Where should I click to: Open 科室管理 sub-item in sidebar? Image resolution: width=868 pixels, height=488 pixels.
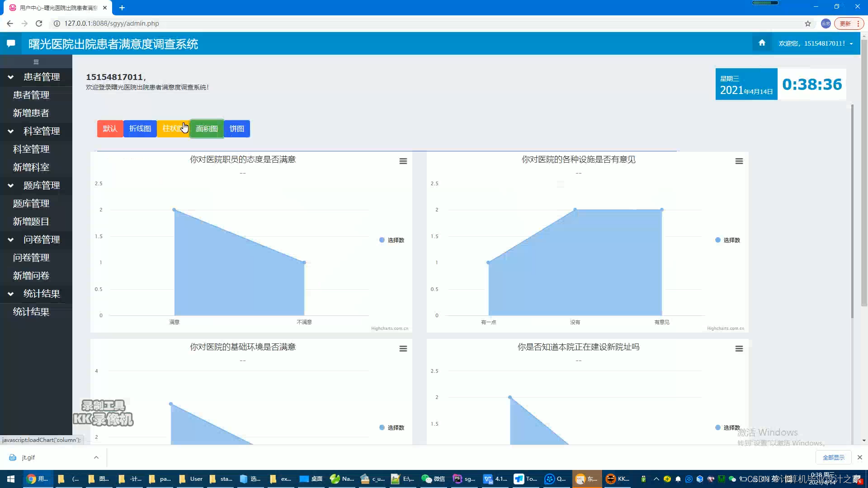31,149
